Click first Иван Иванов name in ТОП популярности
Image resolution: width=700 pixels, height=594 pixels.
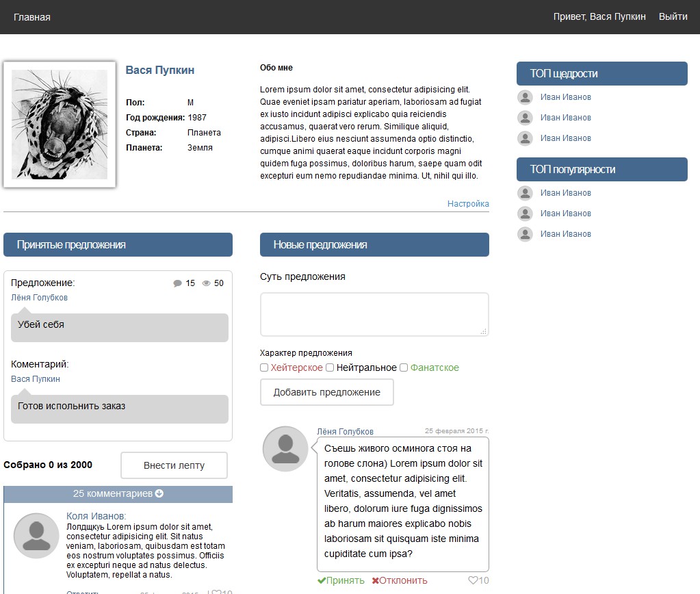pos(566,193)
